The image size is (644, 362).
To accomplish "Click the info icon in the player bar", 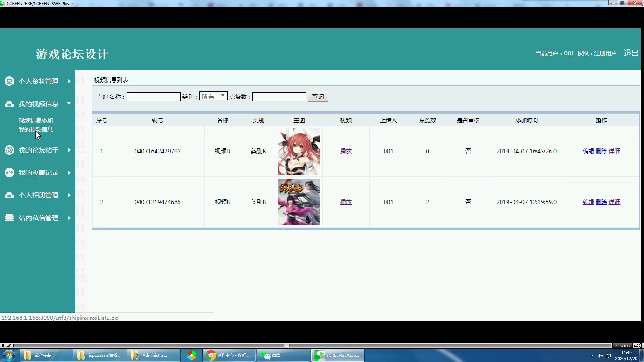I will pos(641,346).
